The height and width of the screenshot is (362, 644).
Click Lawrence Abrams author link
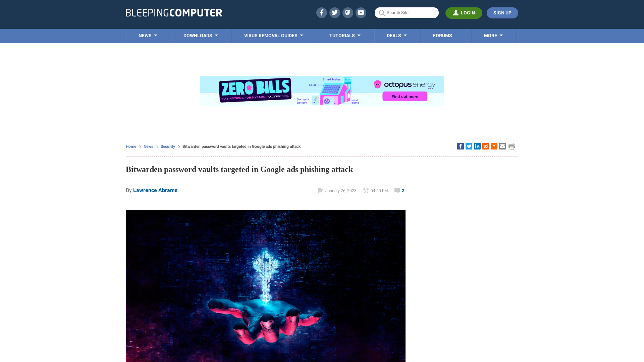coord(155,190)
